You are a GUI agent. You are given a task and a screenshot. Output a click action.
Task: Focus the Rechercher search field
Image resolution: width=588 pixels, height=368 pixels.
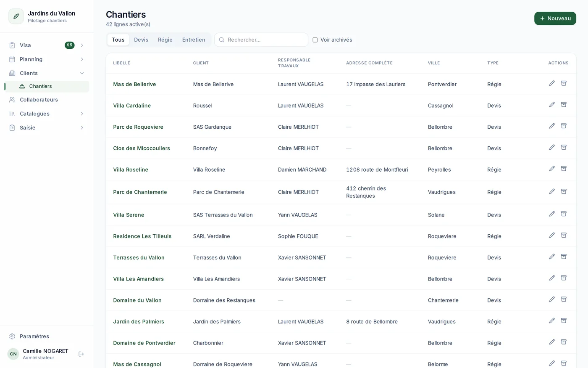tap(261, 40)
